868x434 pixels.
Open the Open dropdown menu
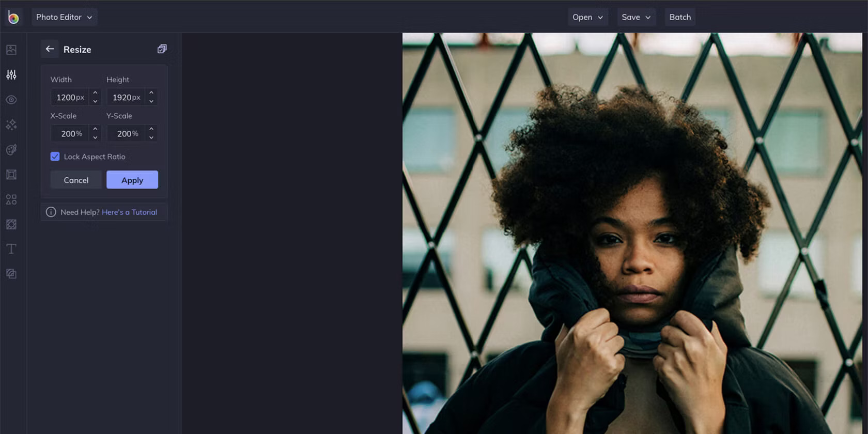pyautogui.click(x=587, y=17)
